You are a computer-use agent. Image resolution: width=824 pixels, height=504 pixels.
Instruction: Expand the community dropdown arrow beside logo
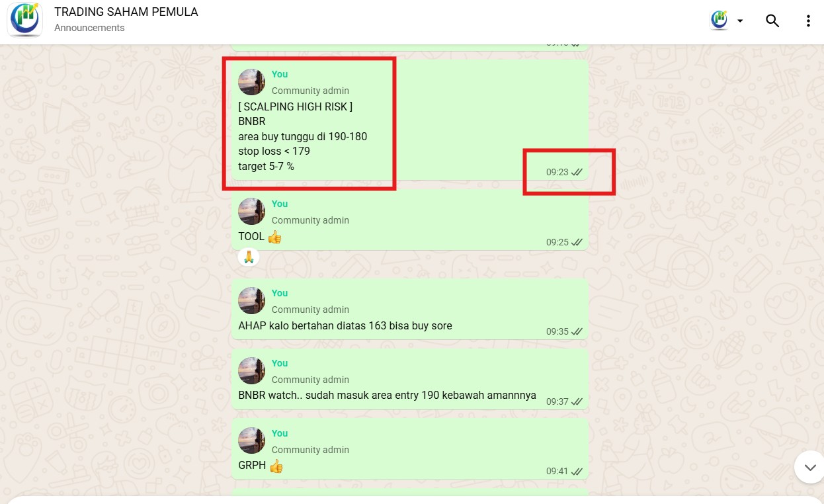(x=740, y=21)
